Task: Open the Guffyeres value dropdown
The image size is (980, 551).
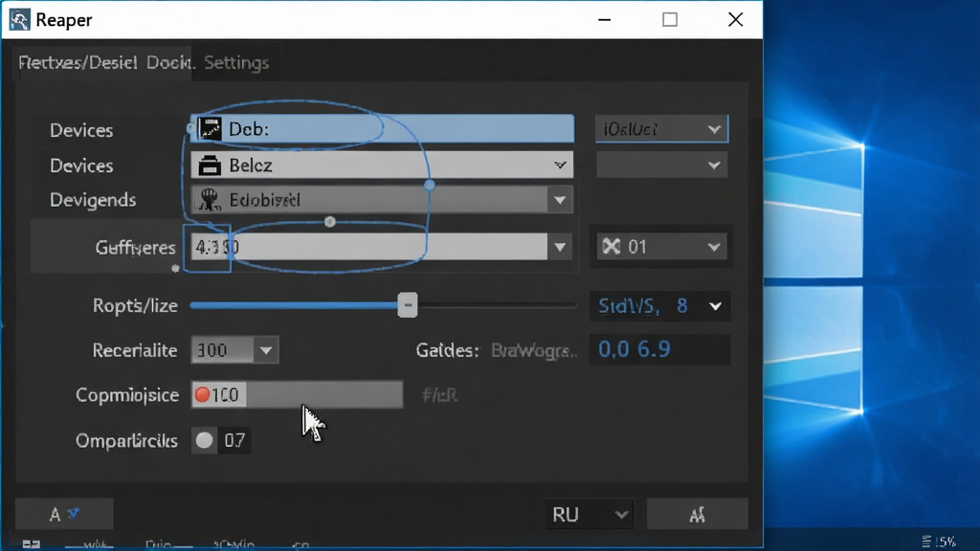Action: [x=559, y=248]
